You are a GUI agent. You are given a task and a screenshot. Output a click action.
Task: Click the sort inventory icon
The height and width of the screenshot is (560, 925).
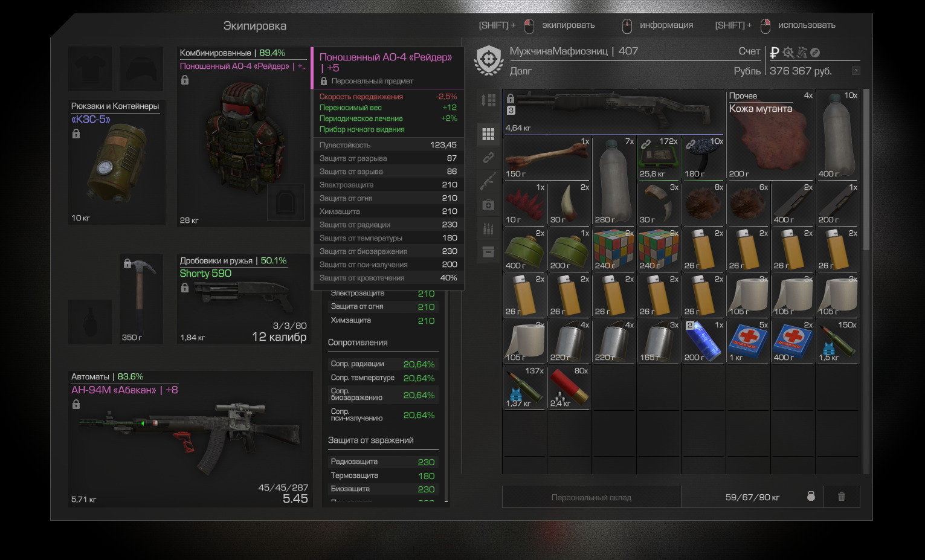click(488, 100)
